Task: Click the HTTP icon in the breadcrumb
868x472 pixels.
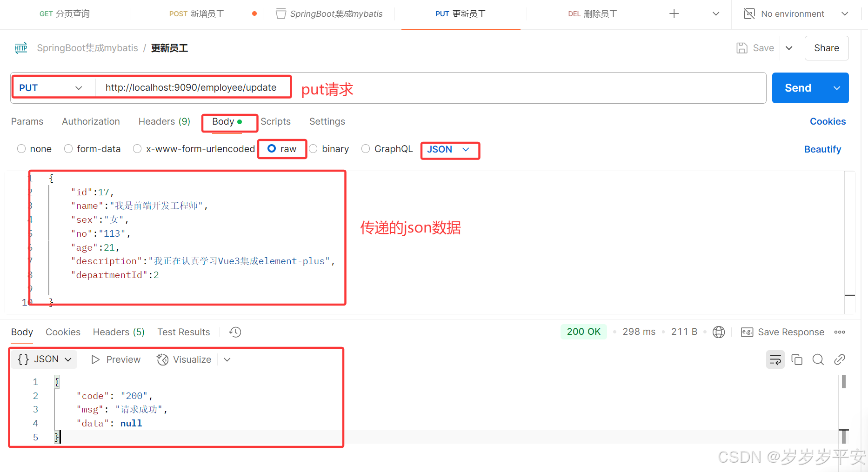Action: (x=20, y=48)
